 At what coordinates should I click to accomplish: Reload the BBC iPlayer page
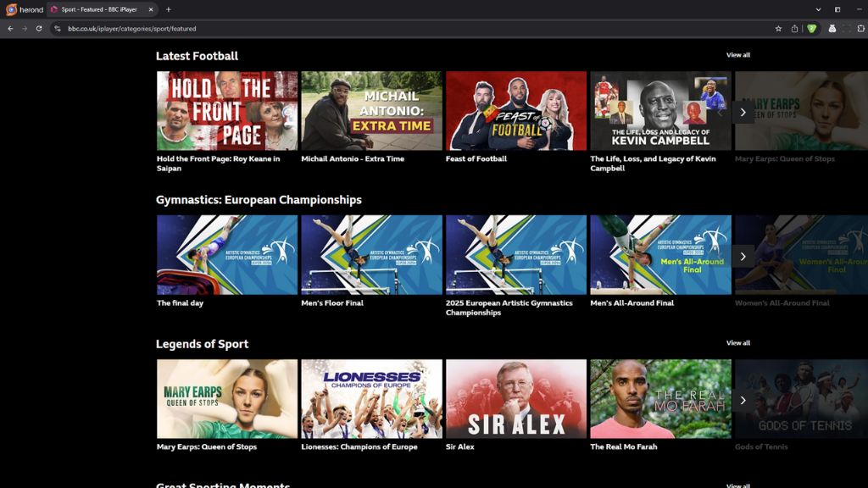pyautogui.click(x=39, y=29)
